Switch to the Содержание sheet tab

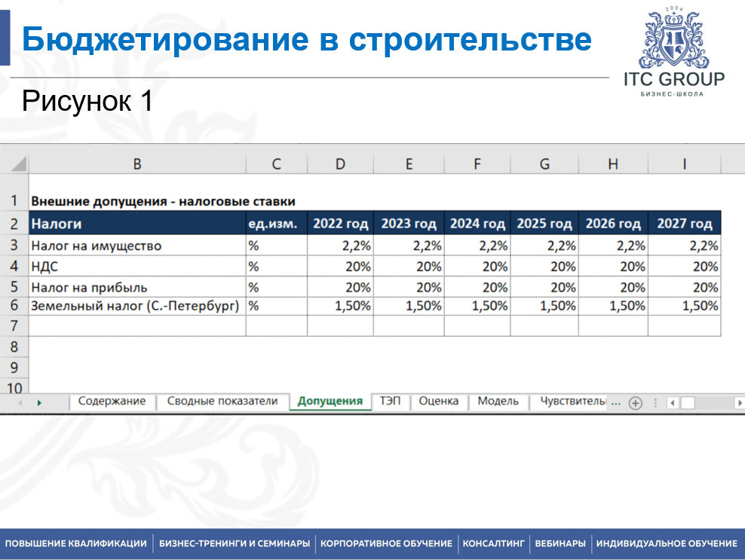click(113, 402)
